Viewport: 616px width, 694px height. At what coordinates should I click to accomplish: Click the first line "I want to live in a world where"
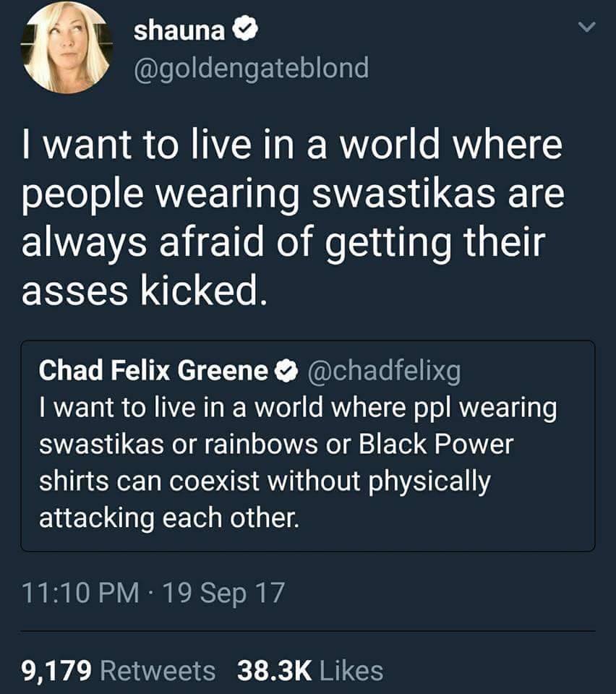(x=292, y=145)
